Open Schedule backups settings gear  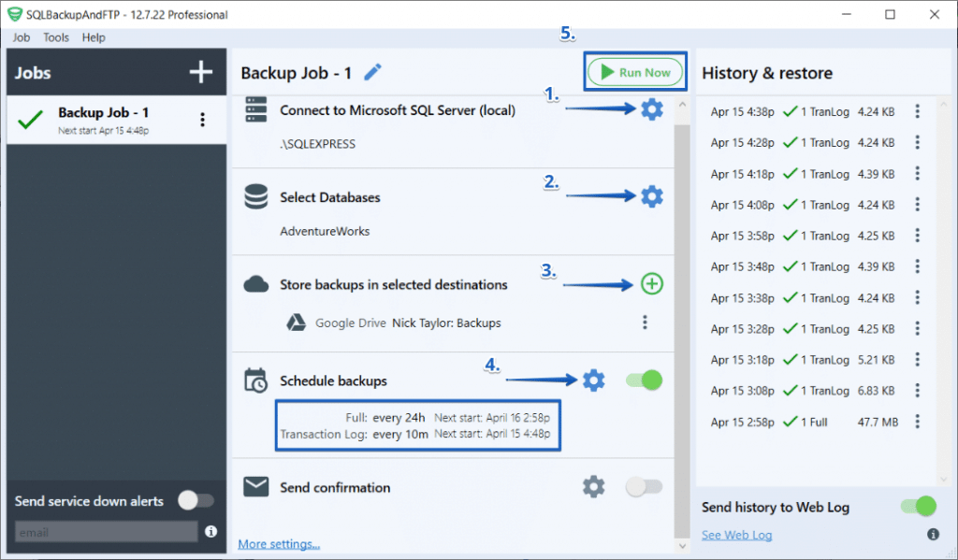pyautogui.click(x=593, y=381)
